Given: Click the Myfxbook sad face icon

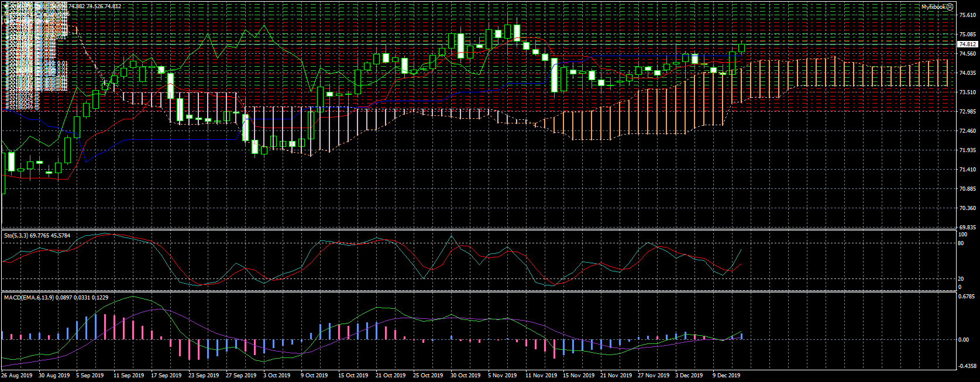Looking at the screenshot, I should pyautogui.click(x=950, y=7).
